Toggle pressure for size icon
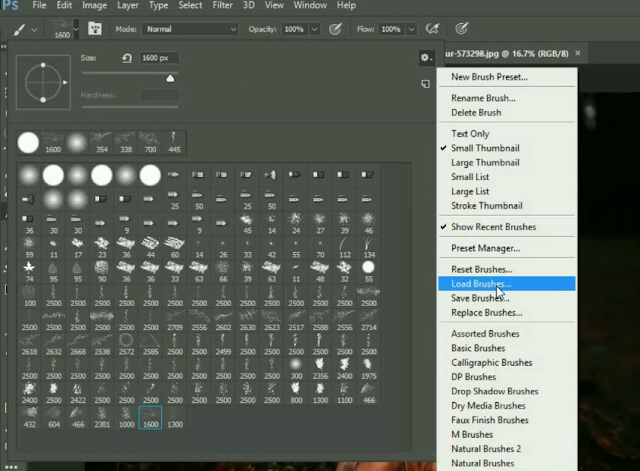 coord(462,29)
